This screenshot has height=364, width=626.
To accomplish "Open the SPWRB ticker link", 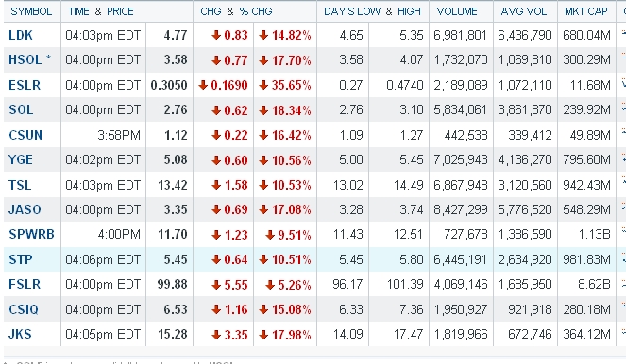I will click(x=31, y=234).
